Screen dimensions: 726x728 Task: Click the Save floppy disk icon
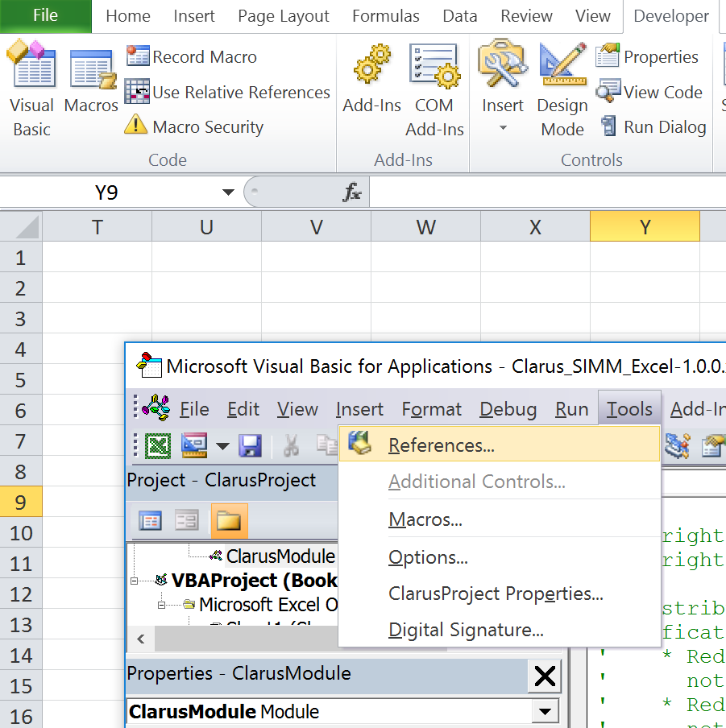tap(251, 445)
